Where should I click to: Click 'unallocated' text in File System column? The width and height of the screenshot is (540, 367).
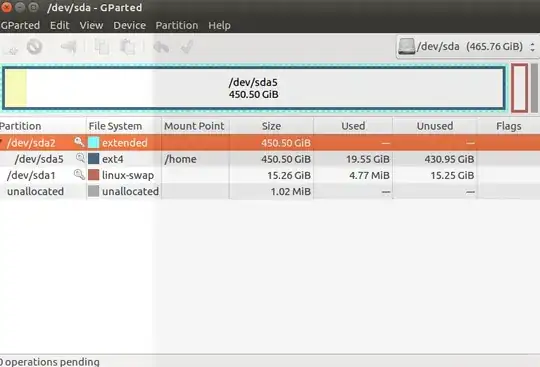(x=130, y=191)
